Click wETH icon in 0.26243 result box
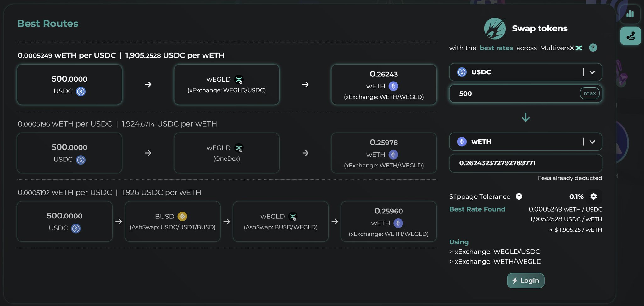The height and width of the screenshot is (306, 644). 393,86
